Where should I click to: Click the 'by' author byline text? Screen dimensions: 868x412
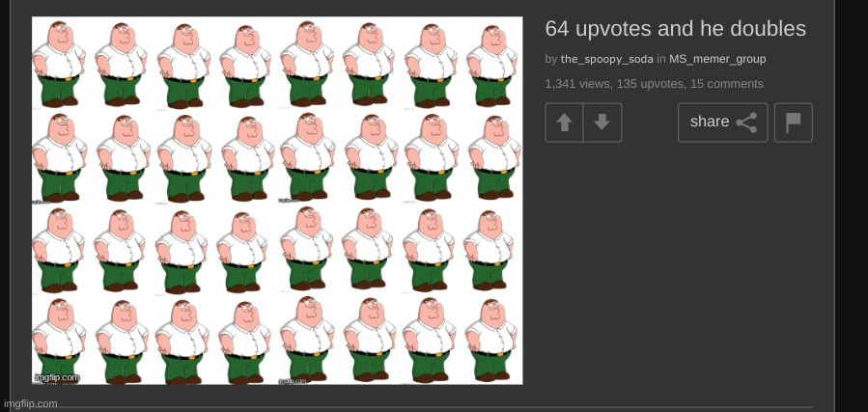(x=550, y=59)
